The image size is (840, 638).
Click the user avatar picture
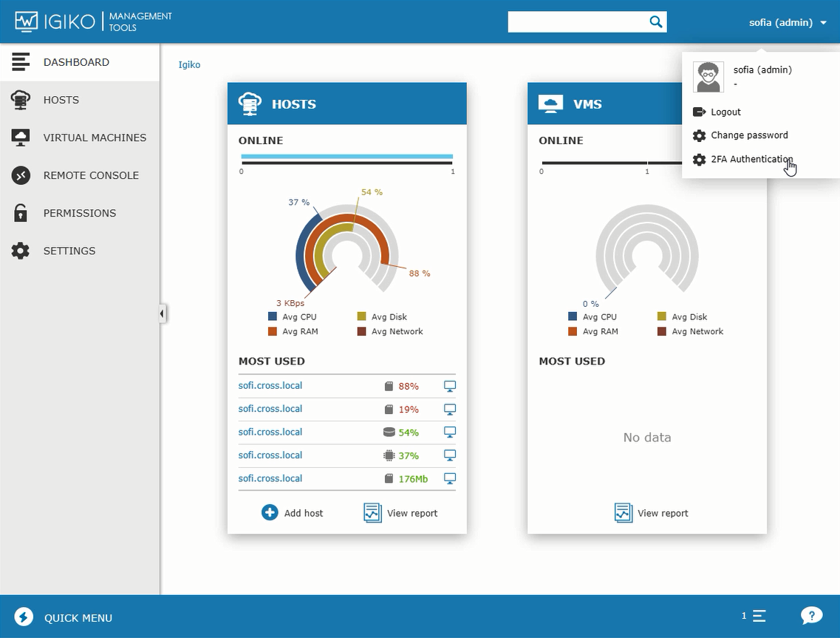coord(708,77)
